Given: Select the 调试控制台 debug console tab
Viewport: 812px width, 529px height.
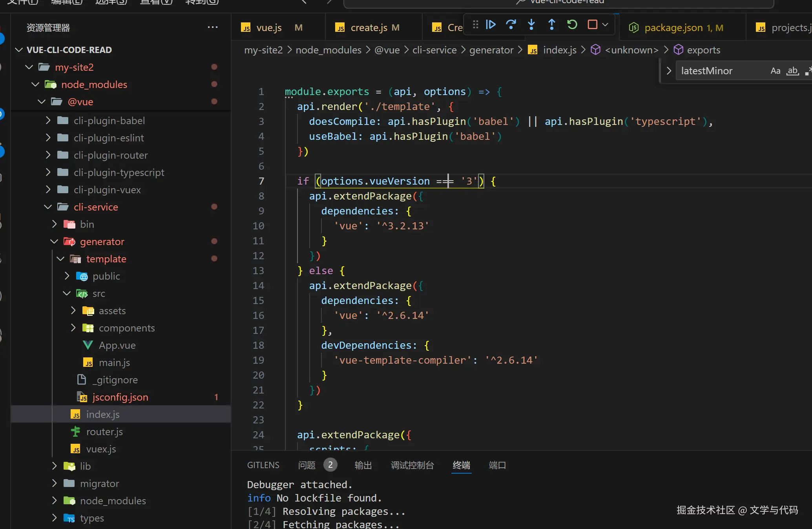Looking at the screenshot, I should point(412,465).
